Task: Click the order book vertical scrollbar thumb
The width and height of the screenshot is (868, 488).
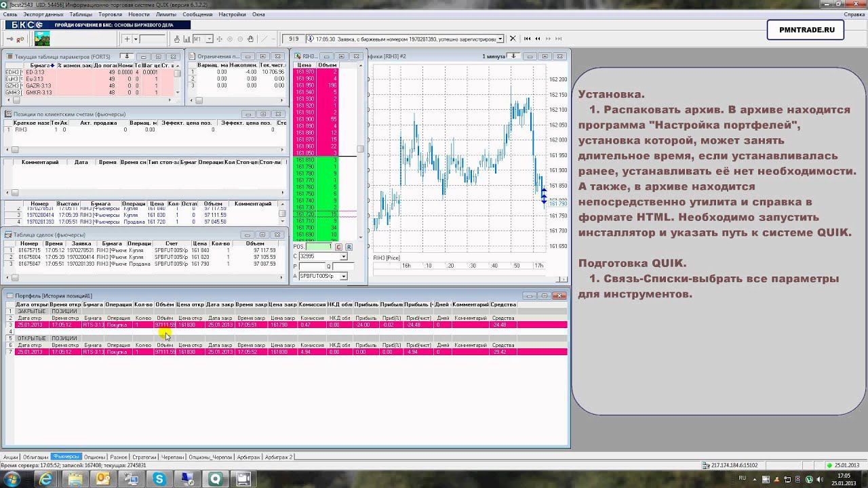Action: click(361, 148)
